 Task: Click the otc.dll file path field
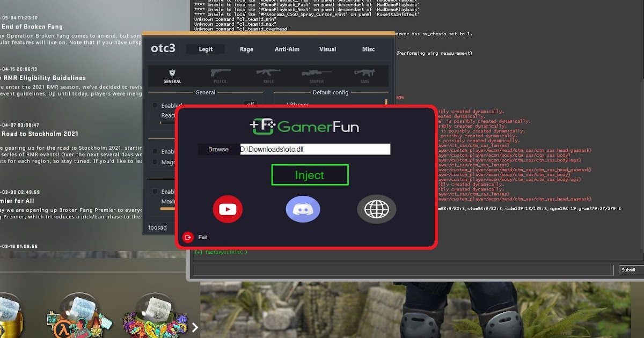tap(314, 149)
